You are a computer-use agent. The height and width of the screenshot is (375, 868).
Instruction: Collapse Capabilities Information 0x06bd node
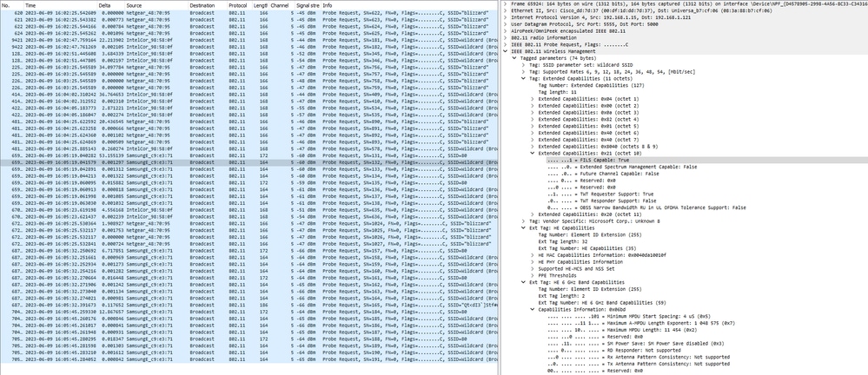(533, 309)
